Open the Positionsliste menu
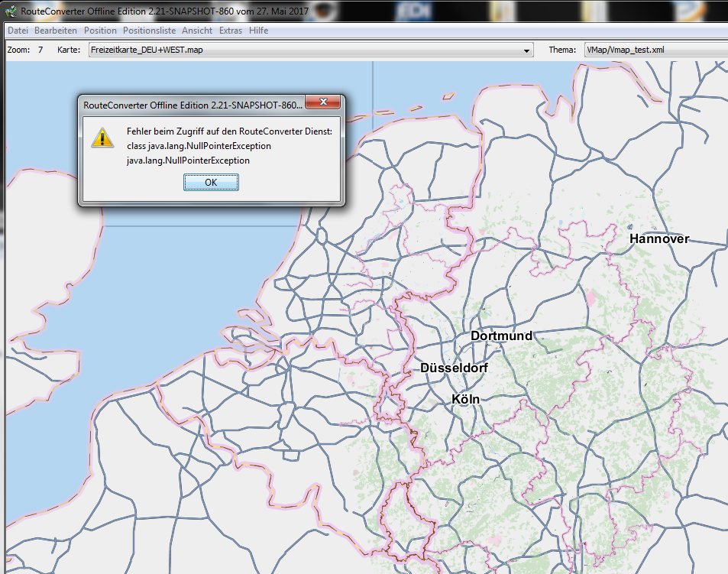Screen dimensions: 728x574 click(x=150, y=31)
